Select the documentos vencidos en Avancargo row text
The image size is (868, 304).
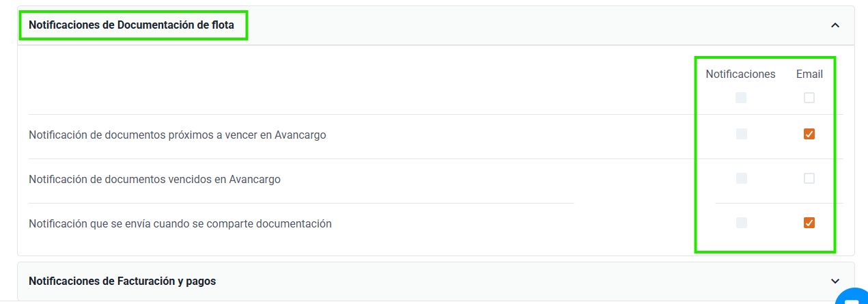pos(154,180)
